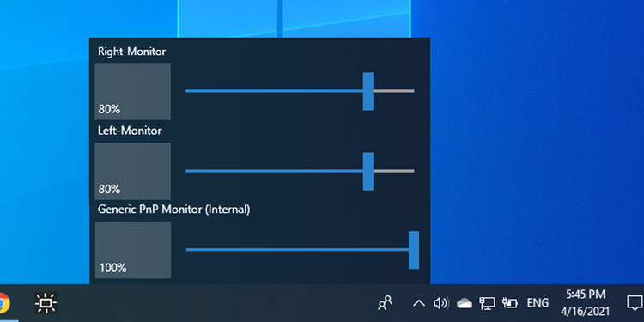Select the Right-Monitor 80% brightness box

(x=132, y=91)
